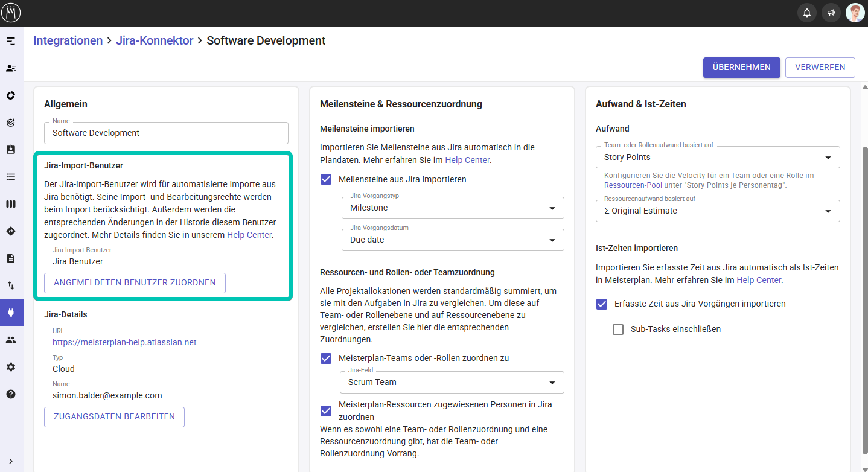Toggle Meisterplan-Ressourcen zugewiesenen Personen checkbox
Screen dimensions: 868x472
(326, 411)
